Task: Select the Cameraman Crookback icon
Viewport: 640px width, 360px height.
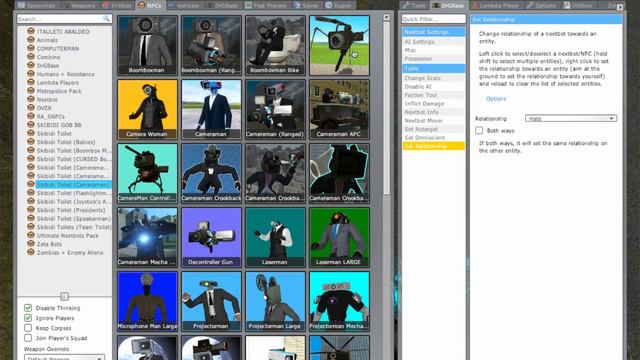Action: pos(211,173)
